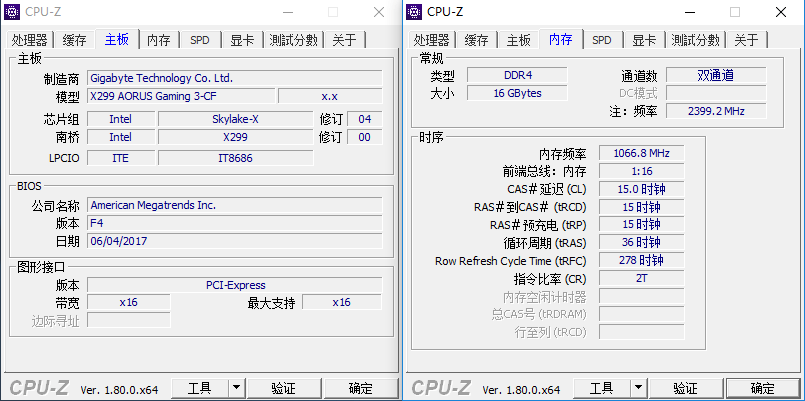Click the 2399.2 MHz frequency value
This screenshot has height=401, width=805.
[x=716, y=111]
